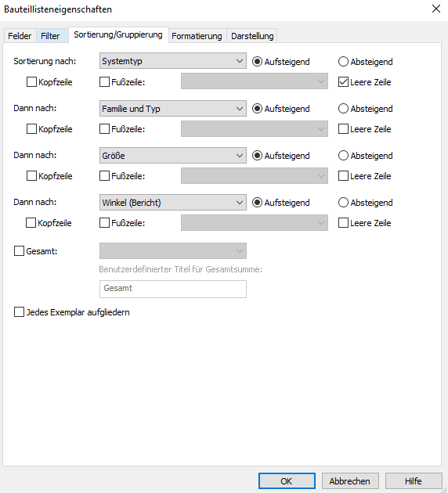The height and width of the screenshot is (493, 448).
Task: Confirm with the OK button
Action: [x=287, y=481]
